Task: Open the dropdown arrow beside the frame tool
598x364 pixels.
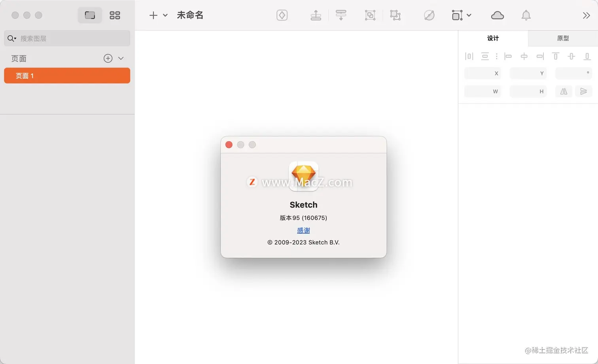Action: click(x=469, y=15)
